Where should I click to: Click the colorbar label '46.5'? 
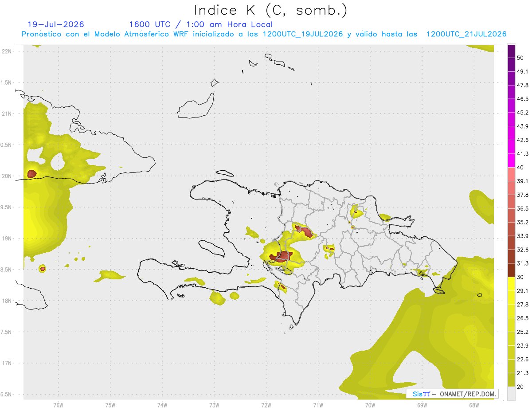click(x=523, y=99)
